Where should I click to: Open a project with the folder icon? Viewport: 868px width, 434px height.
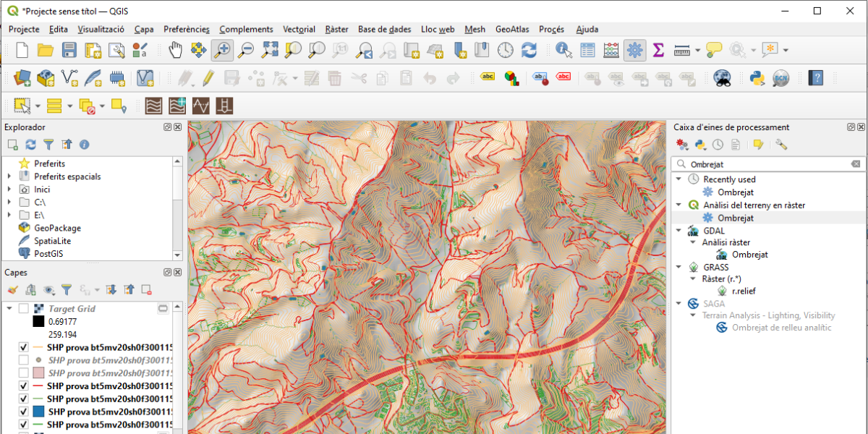click(46, 50)
